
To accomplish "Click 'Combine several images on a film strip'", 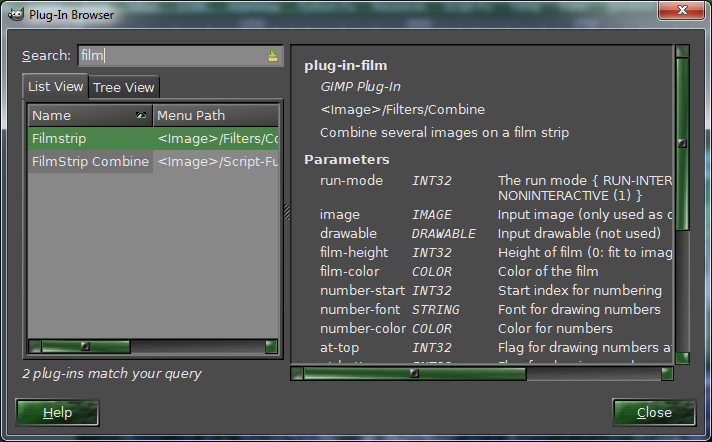I will 445,133.
